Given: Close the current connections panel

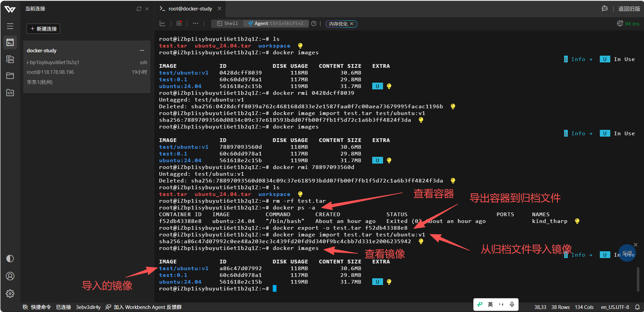Looking at the screenshot, I should [x=147, y=9].
